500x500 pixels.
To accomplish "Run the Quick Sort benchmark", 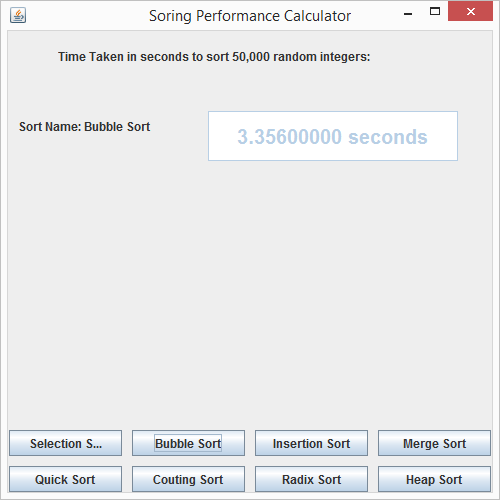I will (65, 479).
